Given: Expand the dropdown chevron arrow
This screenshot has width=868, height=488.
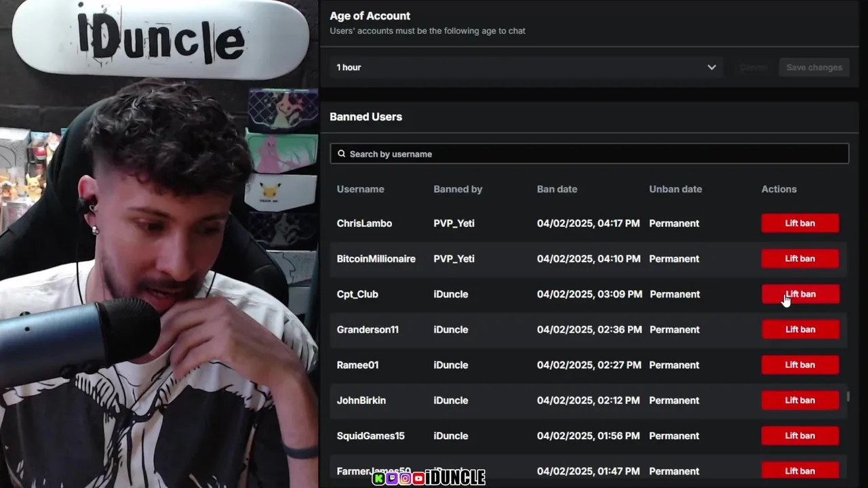Looking at the screenshot, I should [x=711, y=67].
